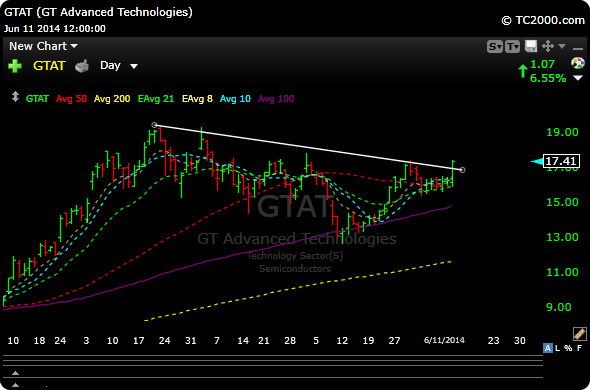
Task: Click the 19.00 price axis label
Action: [x=563, y=132]
